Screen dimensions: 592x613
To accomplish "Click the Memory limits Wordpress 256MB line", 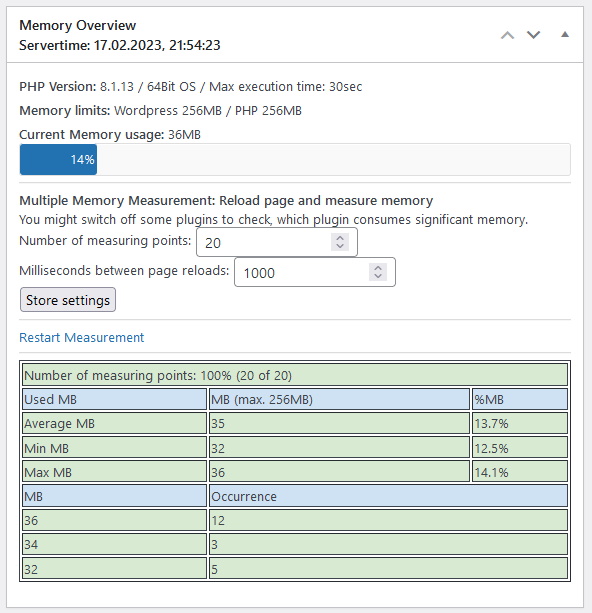I will (x=160, y=111).
